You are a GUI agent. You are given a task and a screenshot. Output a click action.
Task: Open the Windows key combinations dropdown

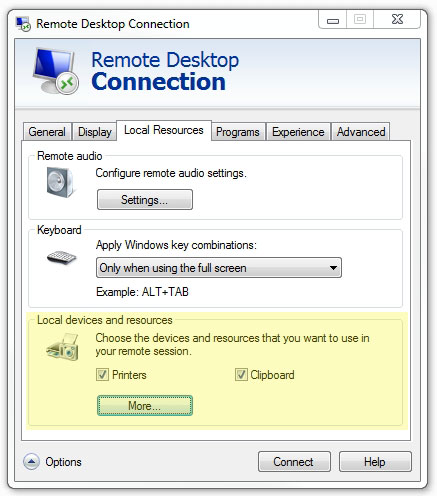click(219, 268)
